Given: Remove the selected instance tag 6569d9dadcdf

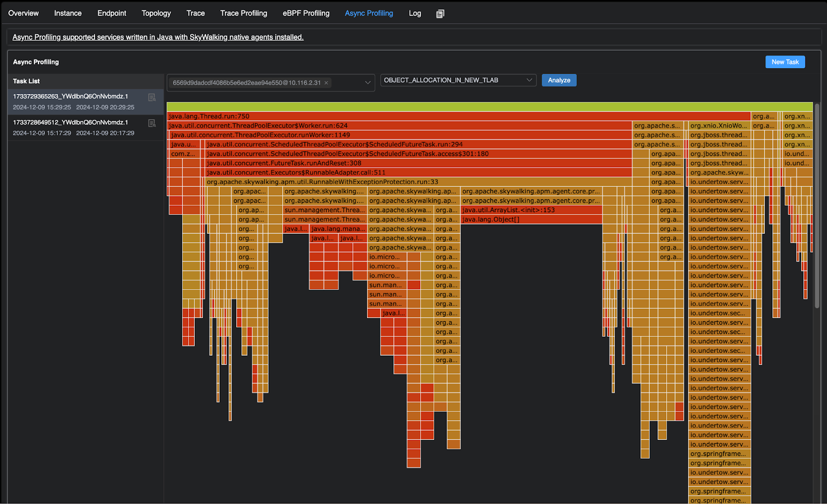Looking at the screenshot, I should point(326,83).
